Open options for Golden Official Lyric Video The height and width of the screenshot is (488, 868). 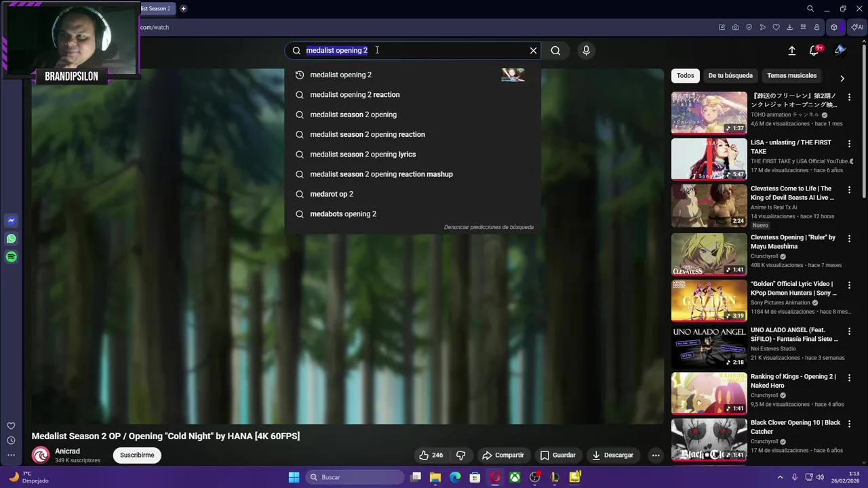[x=849, y=285]
